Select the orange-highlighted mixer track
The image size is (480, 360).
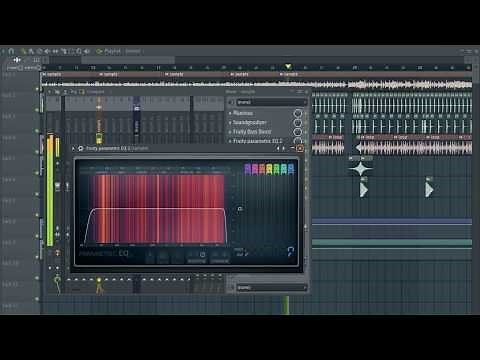tap(99, 120)
